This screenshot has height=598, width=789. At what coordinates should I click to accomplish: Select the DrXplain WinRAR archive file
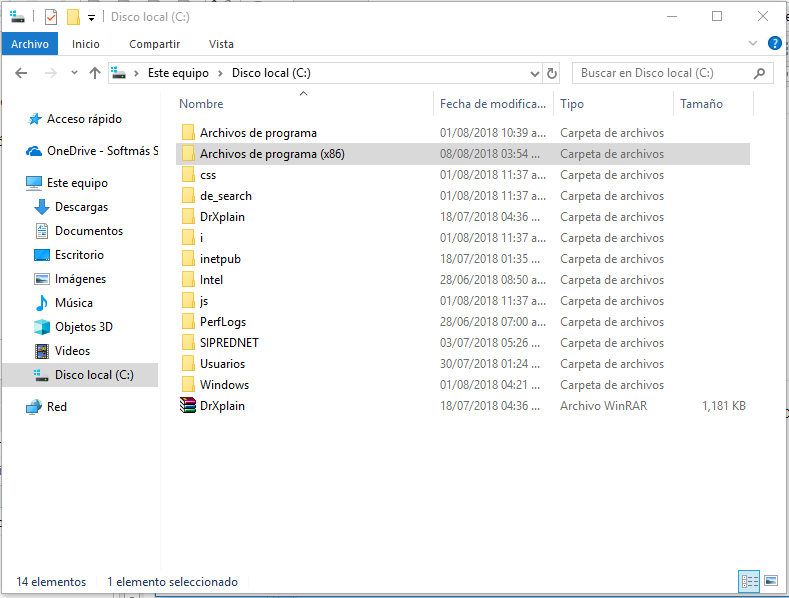(222, 406)
